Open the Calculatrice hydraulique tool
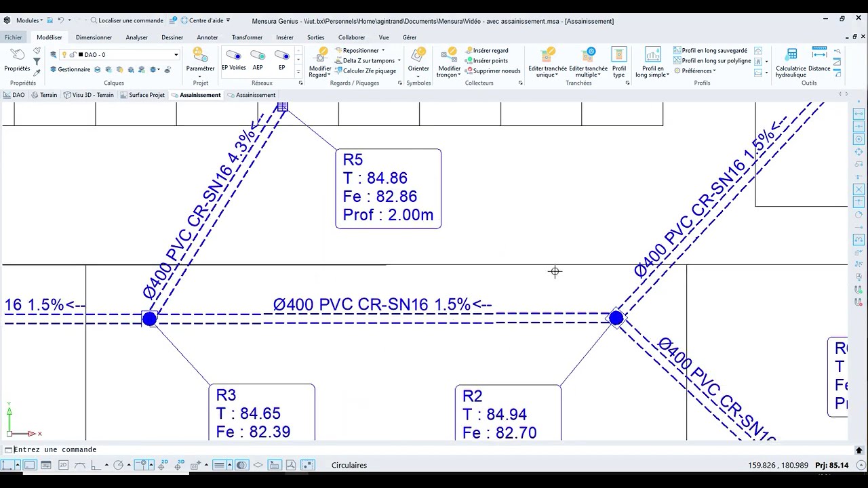868x488 pixels. click(791, 62)
